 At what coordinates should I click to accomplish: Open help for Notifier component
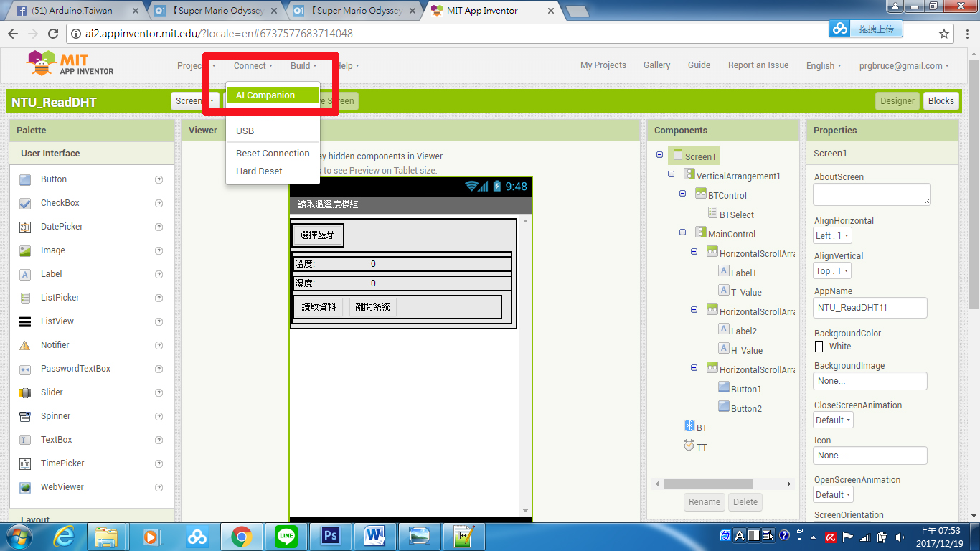point(159,345)
